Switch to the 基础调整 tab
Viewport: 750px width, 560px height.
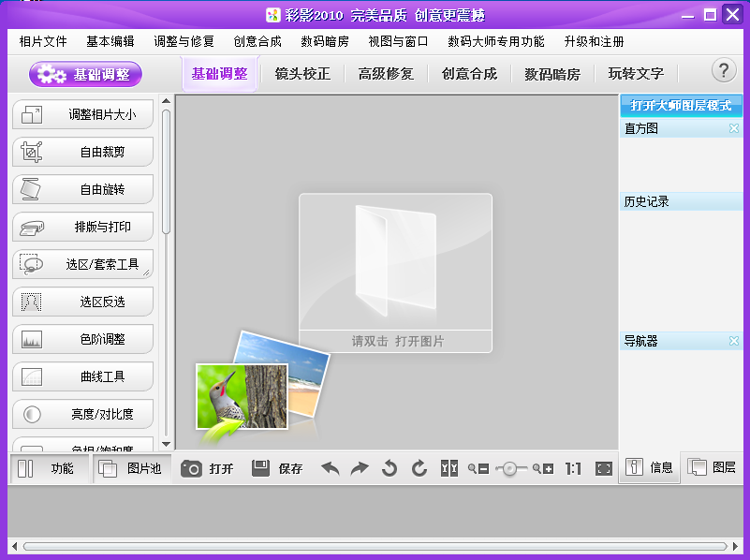220,74
